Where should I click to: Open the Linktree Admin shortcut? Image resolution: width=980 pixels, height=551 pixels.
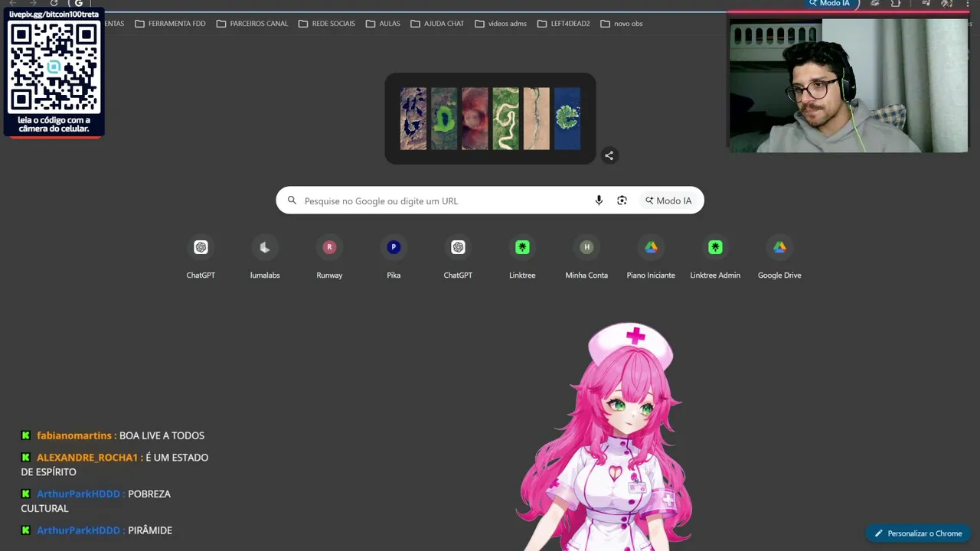(715, 258)
